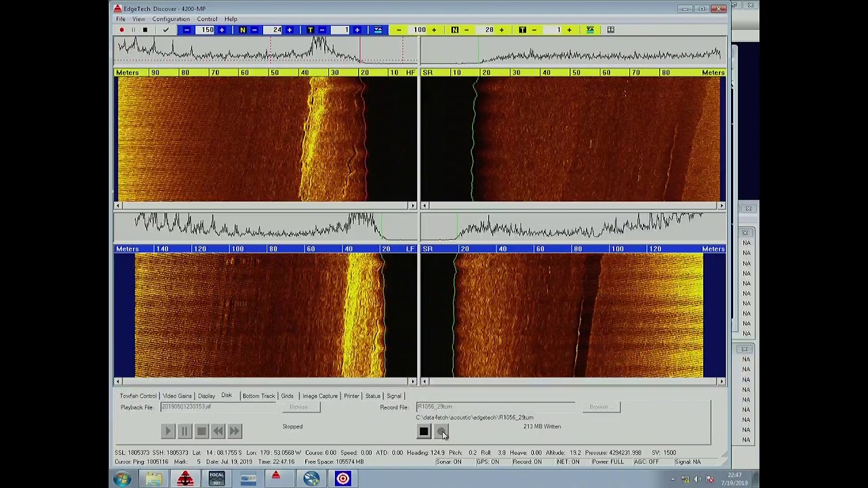Click the playback Play button

tap(168, 431)
